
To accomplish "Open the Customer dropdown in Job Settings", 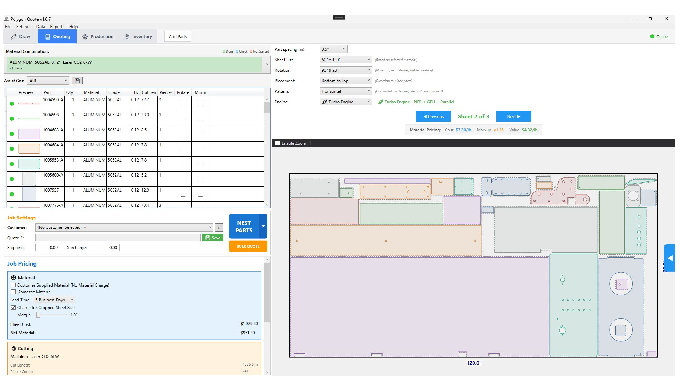I will 124,227.
